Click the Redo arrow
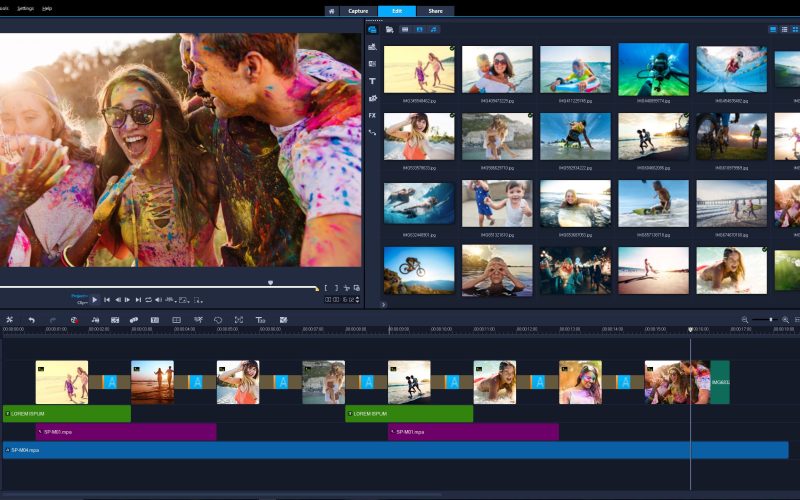The image size is (800, 500). coord(53,320)
